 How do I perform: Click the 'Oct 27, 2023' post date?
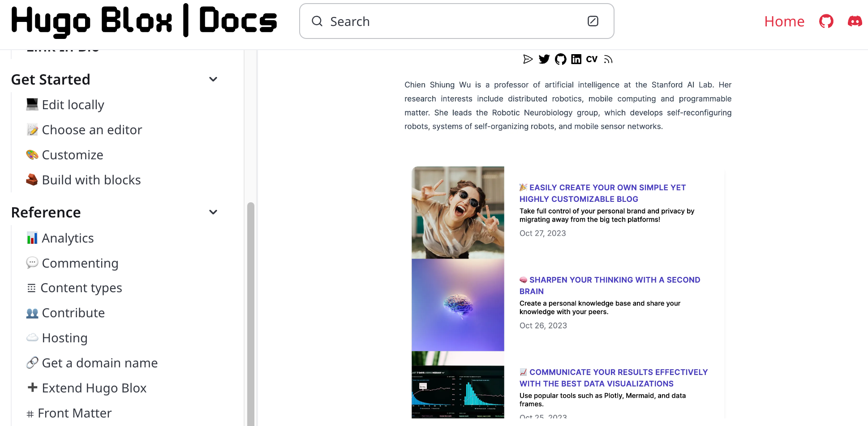coord(542,233)
